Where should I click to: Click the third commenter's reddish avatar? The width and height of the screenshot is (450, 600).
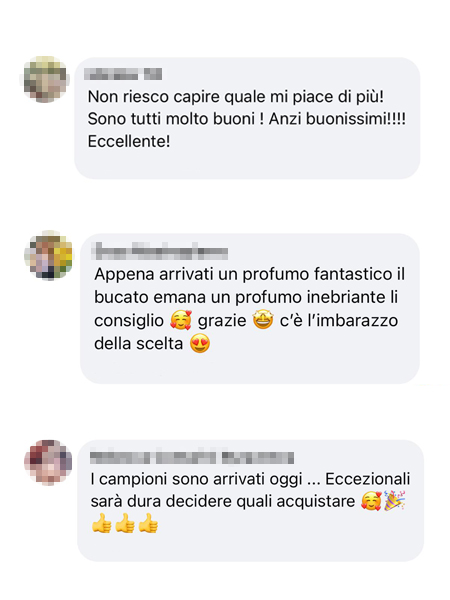[48, 463]
